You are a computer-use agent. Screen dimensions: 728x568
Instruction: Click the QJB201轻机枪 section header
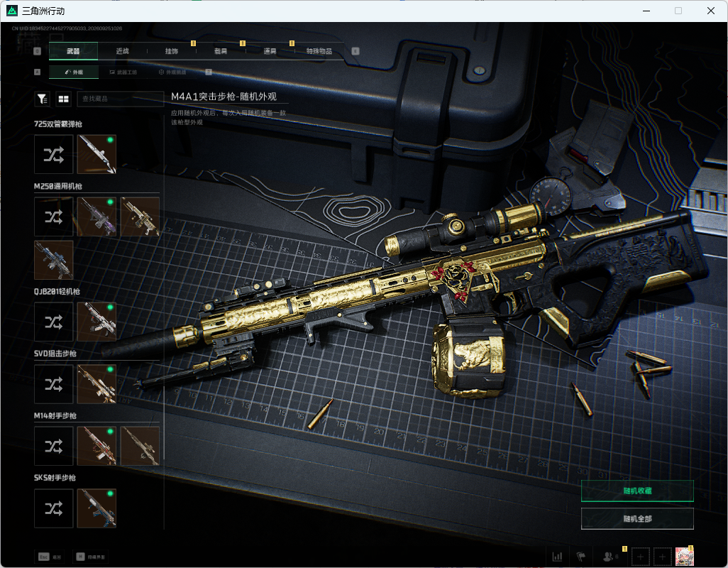(x=57, y=292)
